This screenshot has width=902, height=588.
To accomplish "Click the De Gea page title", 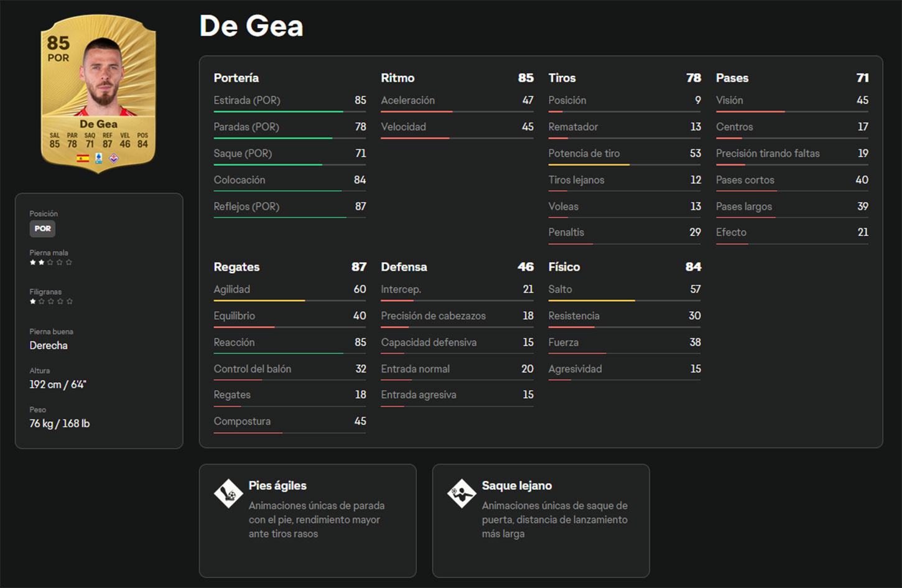I will [x=251, y=26].
